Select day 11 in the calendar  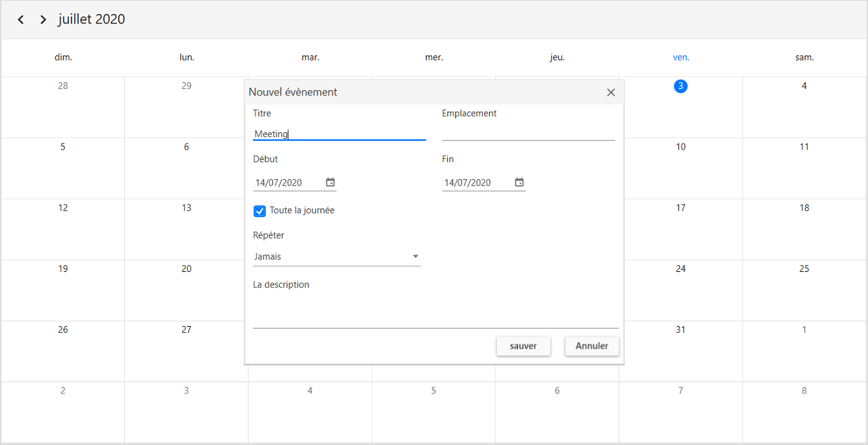804,147
